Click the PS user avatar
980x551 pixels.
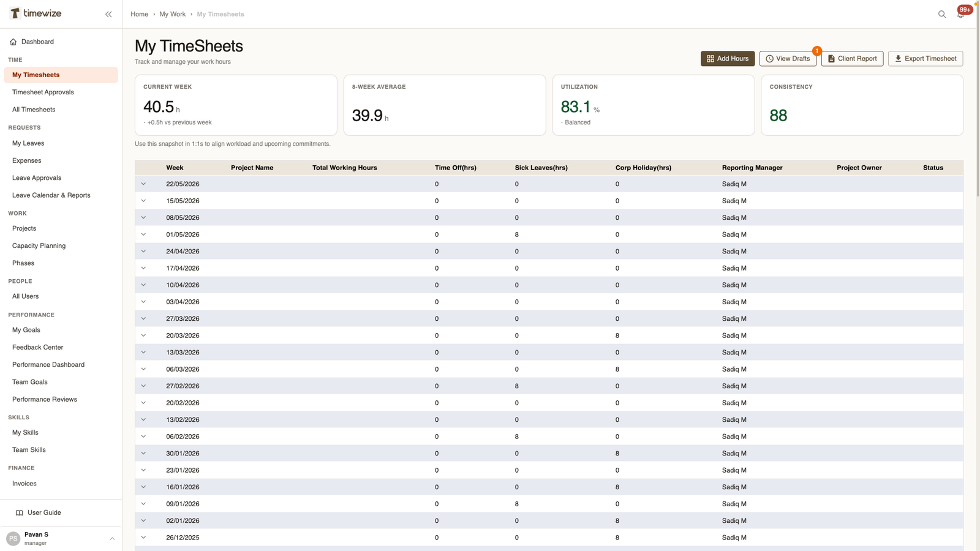pos(13,539)
